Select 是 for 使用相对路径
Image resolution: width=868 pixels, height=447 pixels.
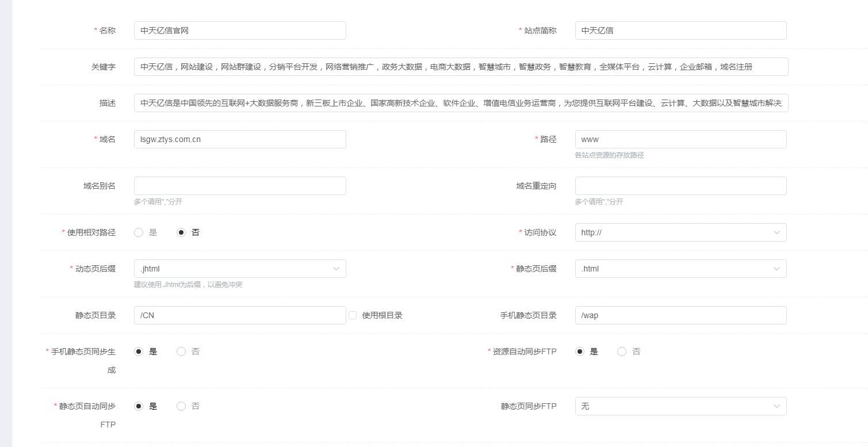coord(139,232)
